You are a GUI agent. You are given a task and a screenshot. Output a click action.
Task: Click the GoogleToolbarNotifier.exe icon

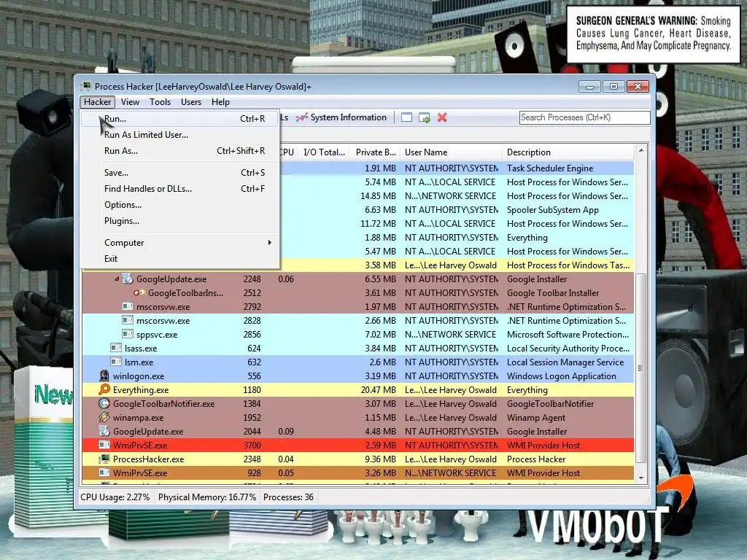(x=104, y=403)
